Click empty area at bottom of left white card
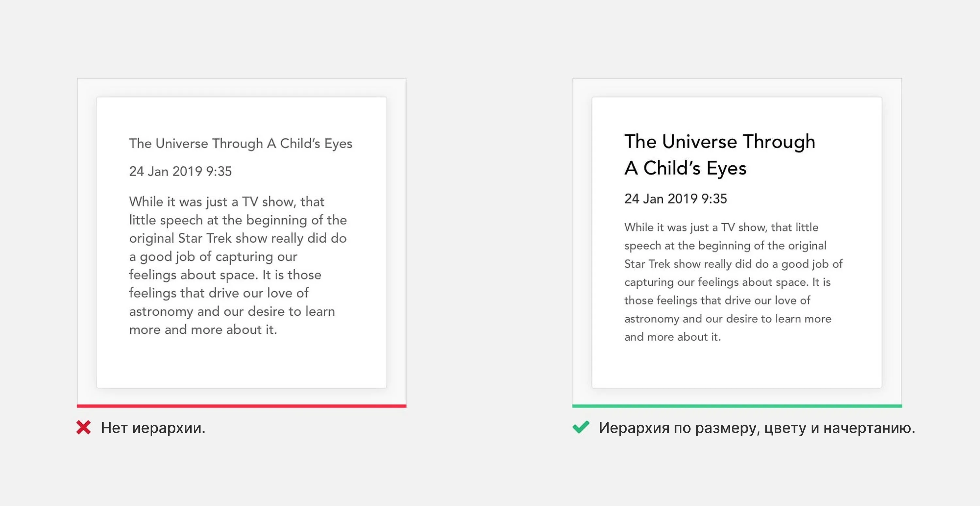Screen dimensions: 980x506 point(242,363)
